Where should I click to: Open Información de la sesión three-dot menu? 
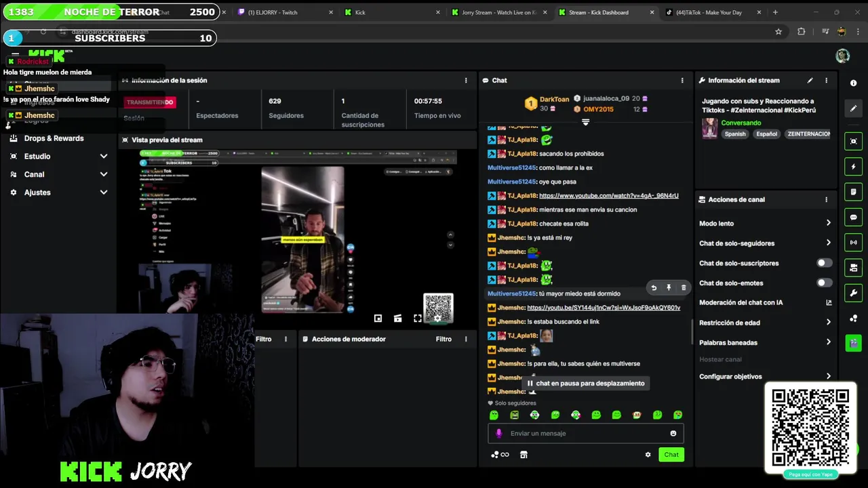(465, 80)
